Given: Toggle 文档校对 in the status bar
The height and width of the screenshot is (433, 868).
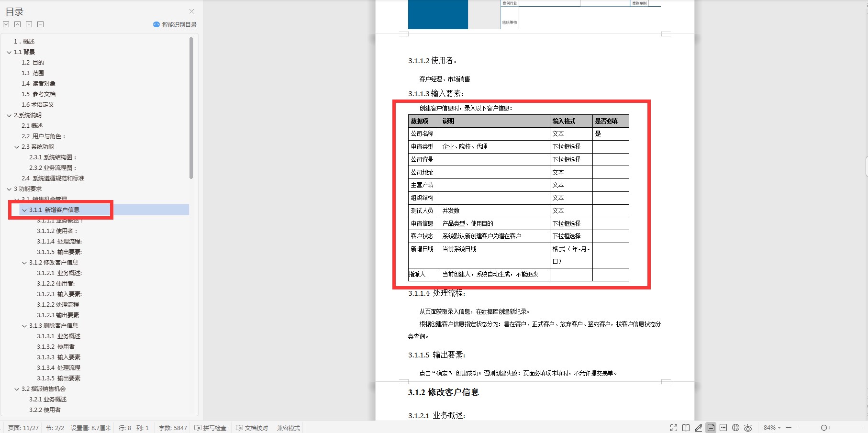Looking at the screenshot, I should tap(252, 428).
